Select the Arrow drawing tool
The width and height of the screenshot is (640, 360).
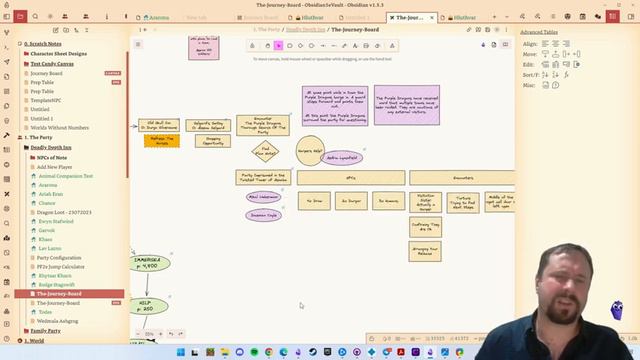pyautogui.click(x=322, y=46)
